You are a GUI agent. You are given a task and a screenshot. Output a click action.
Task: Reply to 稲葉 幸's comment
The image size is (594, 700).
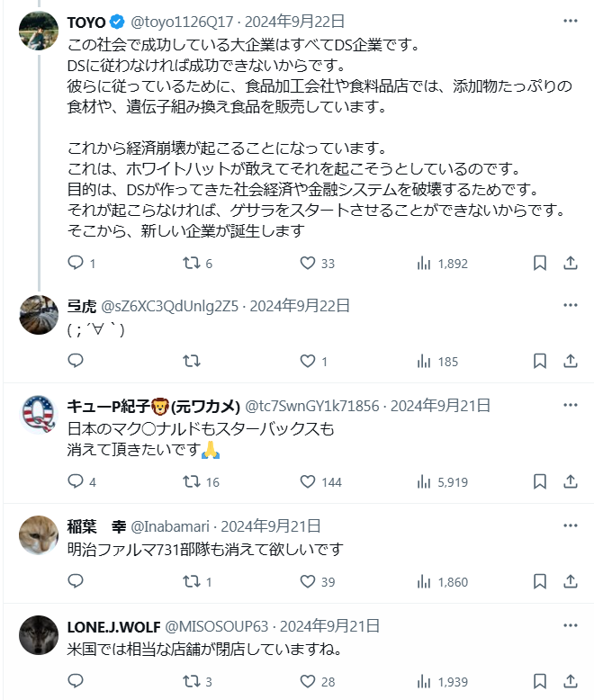(76, 581)
